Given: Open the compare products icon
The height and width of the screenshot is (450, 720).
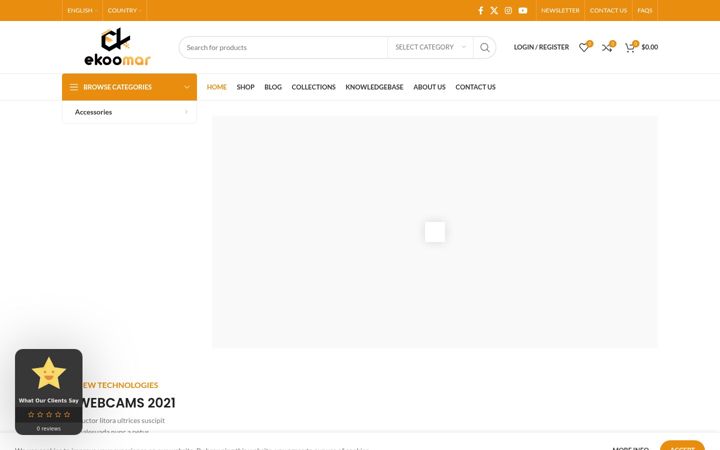Looking at the screenshot, I should (x=607, y=47).
